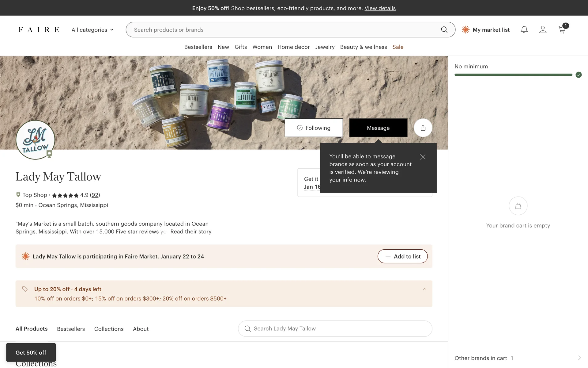Viewport: 588px width, 368px height.
Task: Add brand to market list
Action: click(x=402, y=256)
